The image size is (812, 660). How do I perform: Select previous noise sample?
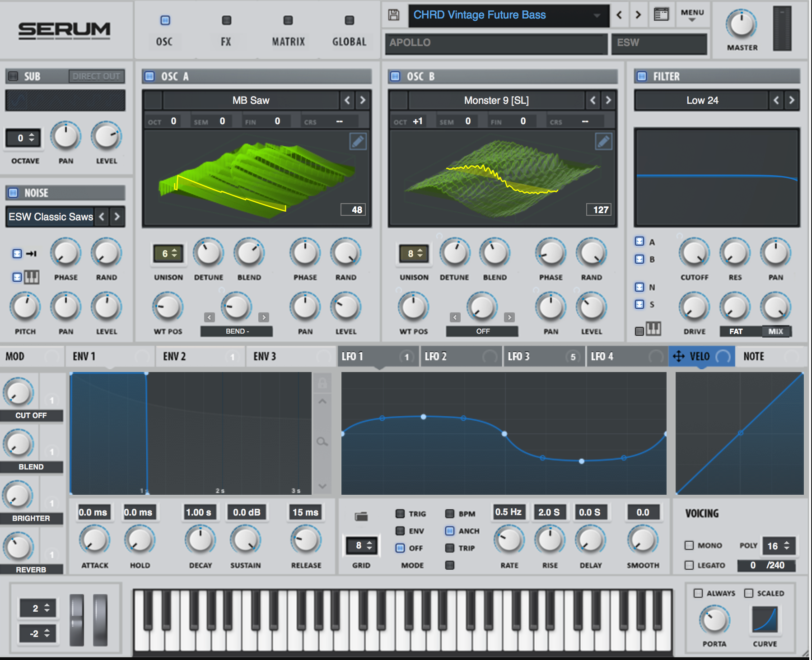tap(102, 217)
